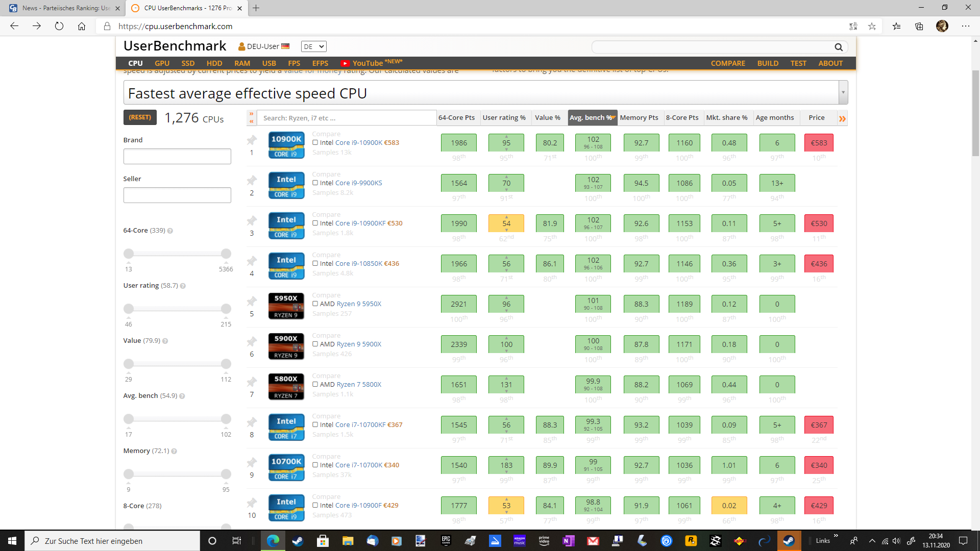980x551 pixels.
Task: Check the Intel Core i9-9900KS compare box
Action: tap(315, 183)
